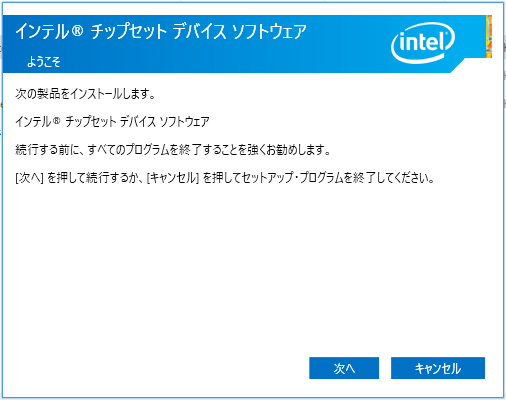Click the product name line in the body
The image size is (506, 400).
[112, 121]
